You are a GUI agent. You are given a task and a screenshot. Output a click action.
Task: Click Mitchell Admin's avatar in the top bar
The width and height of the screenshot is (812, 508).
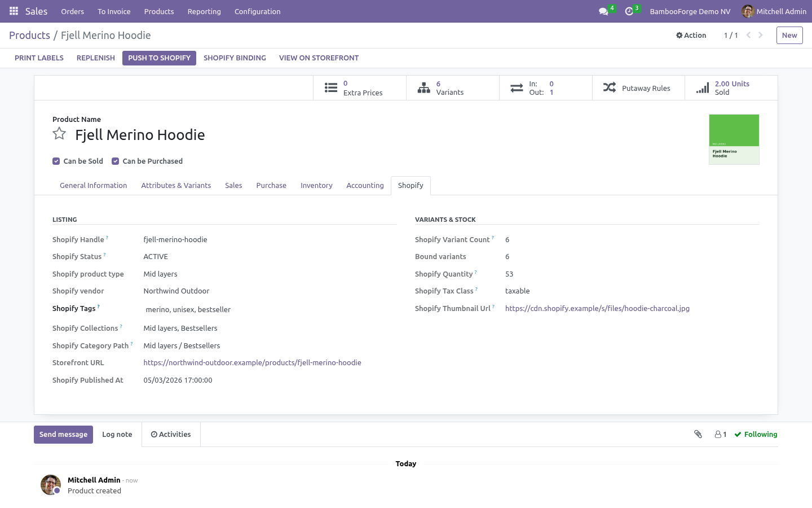pos(748,11)
